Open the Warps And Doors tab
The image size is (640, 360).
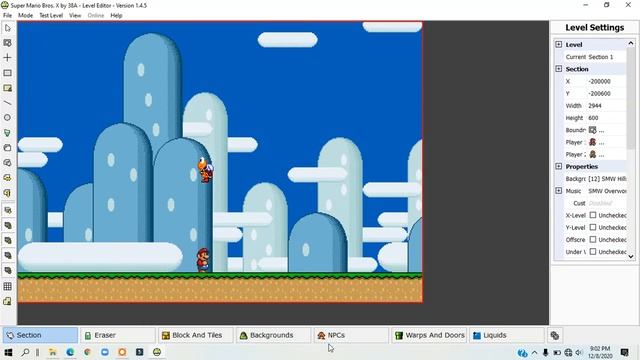point(429,336)
